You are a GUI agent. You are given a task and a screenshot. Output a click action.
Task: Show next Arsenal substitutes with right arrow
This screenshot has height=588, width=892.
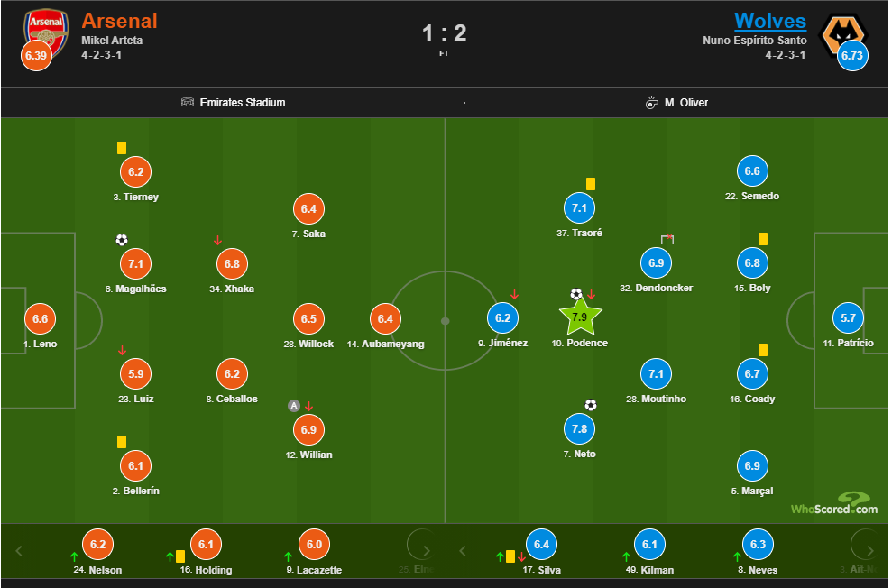(426, 550)
